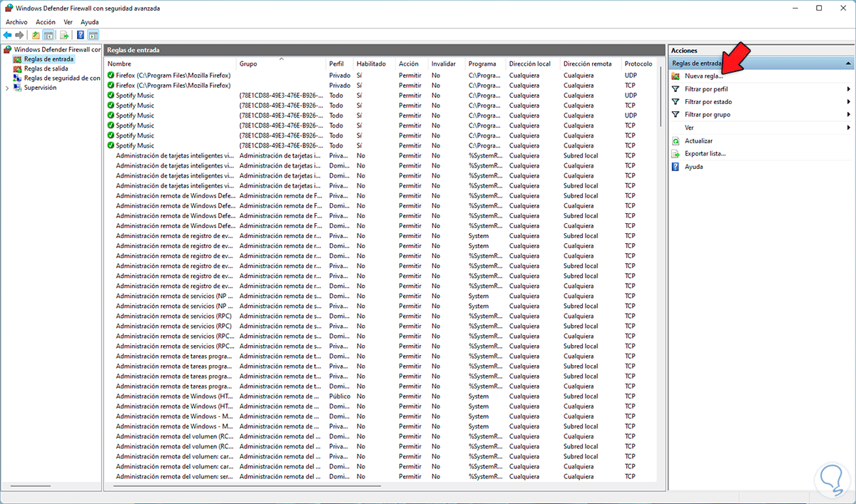Click the Ayuda question mark icon in Acciones
856x504 pixels.
[x=676, y=167]
